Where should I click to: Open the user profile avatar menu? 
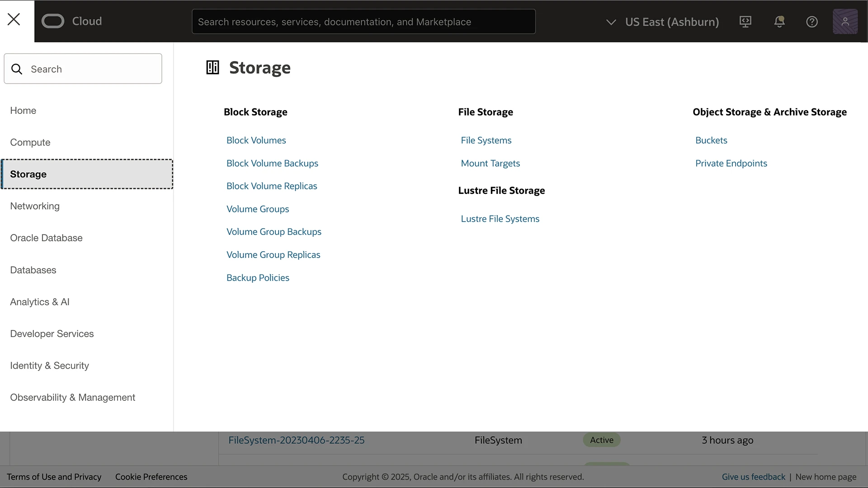(x=844, y=22)
